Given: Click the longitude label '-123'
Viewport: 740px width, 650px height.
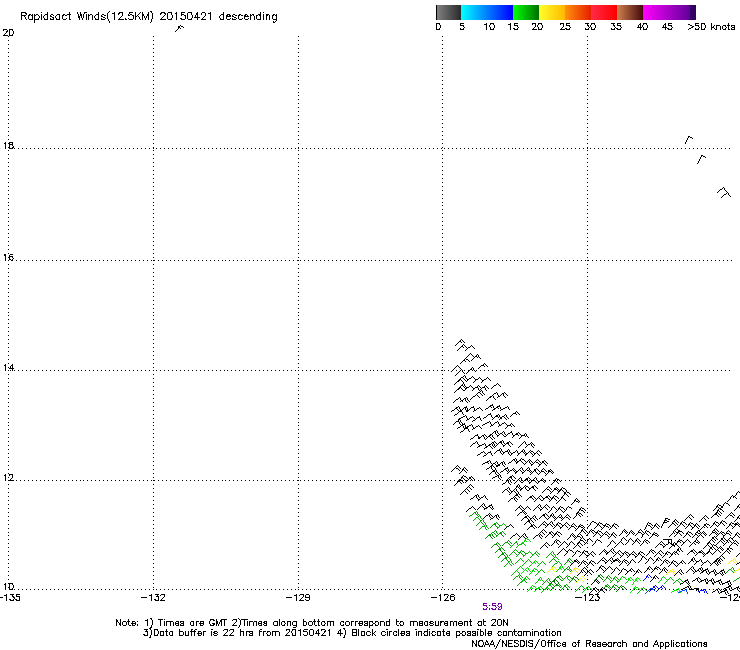Looking at the screenshot, I should [x=587, y=598].
